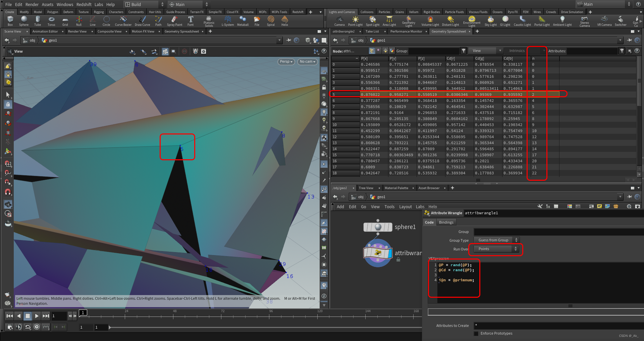Screen dimensions: 644x341
Task: Open the Redshift menu
Action: pos(84,4)
